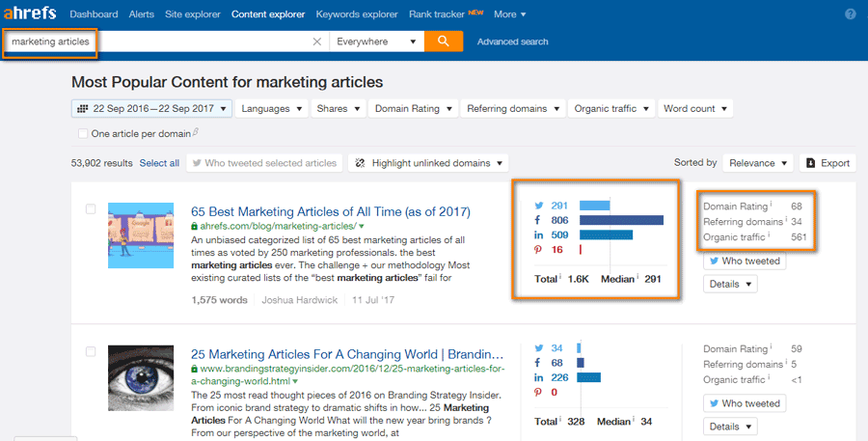Click Facebook icon beside 806 shares
Image resolution: width=868 pixels, height=441 pixels.
[537, 220]
